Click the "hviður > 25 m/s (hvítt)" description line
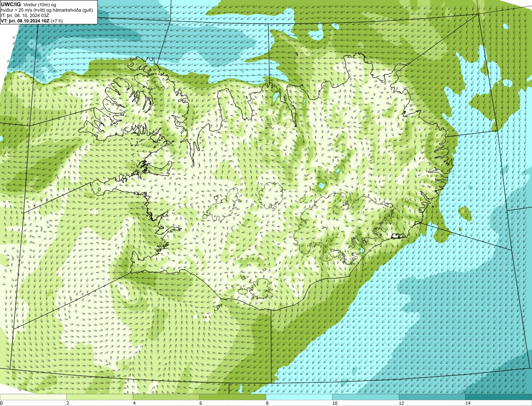 click(47, 10)
